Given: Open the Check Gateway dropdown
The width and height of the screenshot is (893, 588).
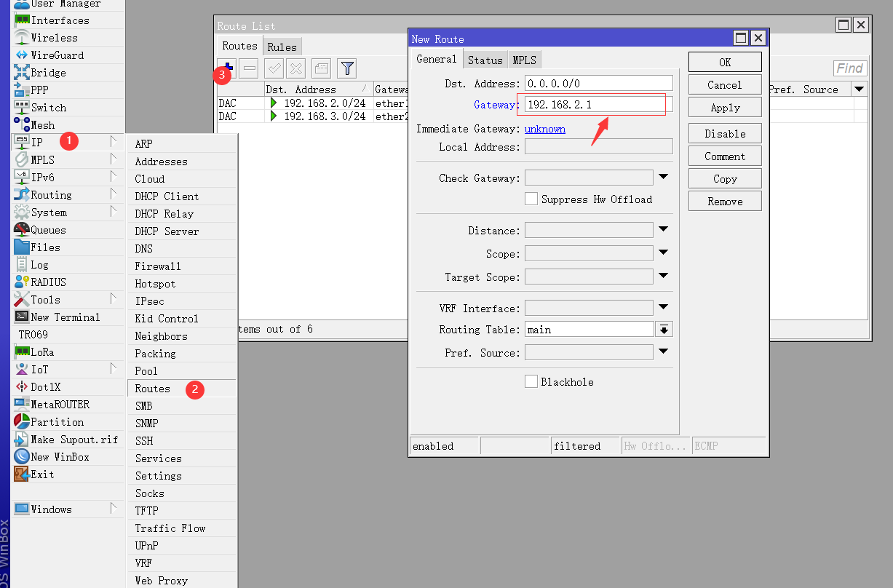Looking at the screenshot, I should (x=664, y=177).
